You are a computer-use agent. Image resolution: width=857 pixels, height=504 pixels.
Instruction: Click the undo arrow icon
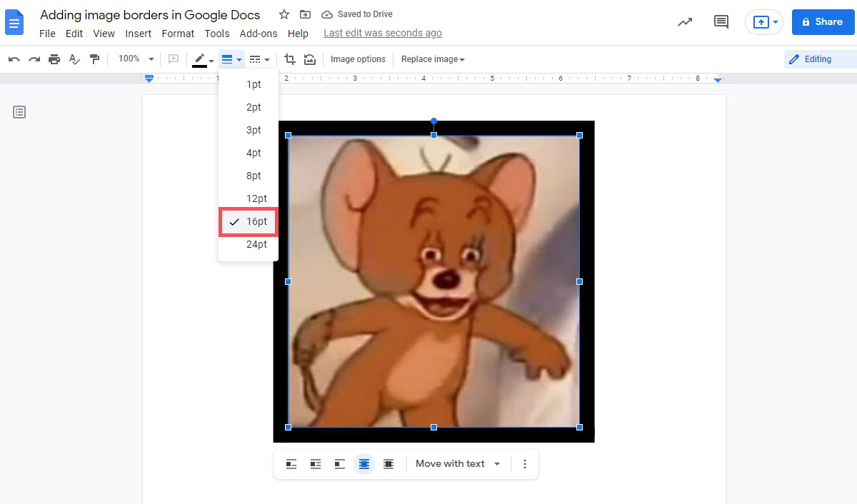tap(14, 59)
